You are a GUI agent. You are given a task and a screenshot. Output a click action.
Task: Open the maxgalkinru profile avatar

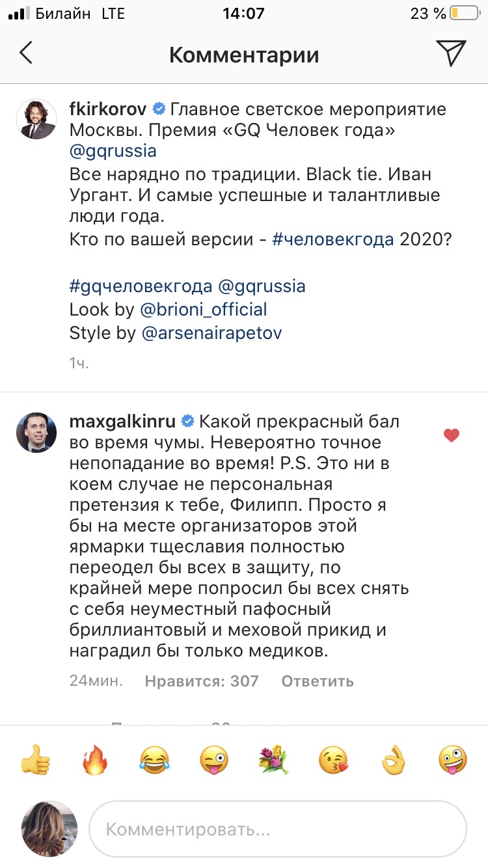[36, 431]
